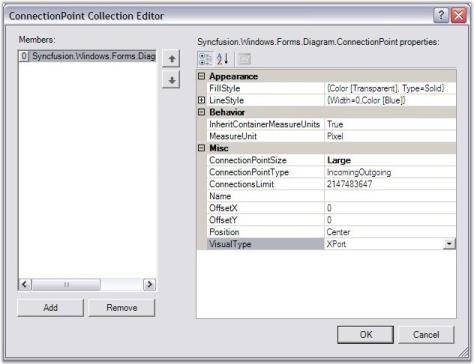Click the Remove button
The height and width of the screenshot is (364, 474).
[122, 307]
